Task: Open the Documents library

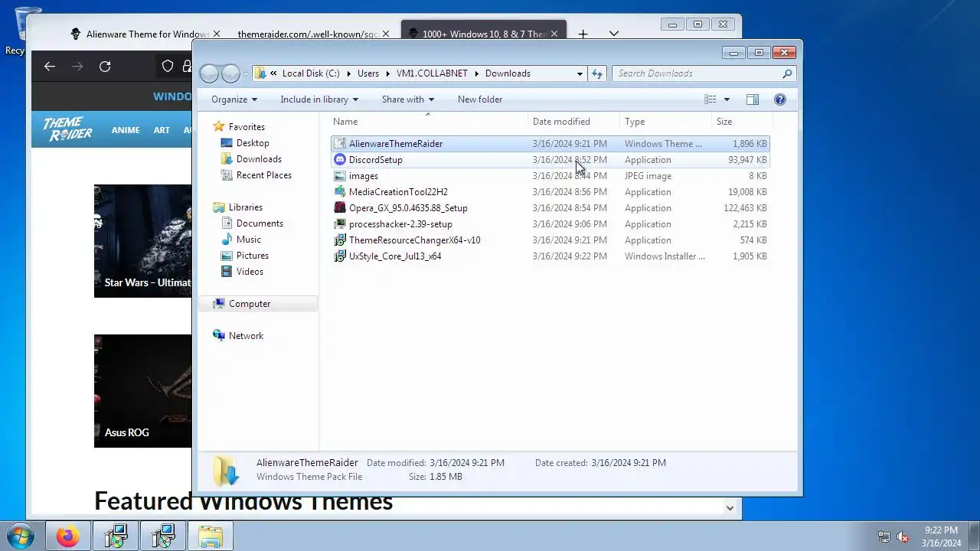Action: click(x=260, y=223)
